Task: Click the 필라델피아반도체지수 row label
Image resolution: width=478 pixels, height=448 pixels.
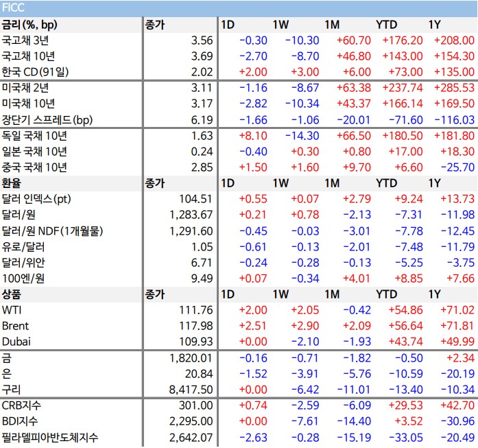Action: tap(50, 438)
